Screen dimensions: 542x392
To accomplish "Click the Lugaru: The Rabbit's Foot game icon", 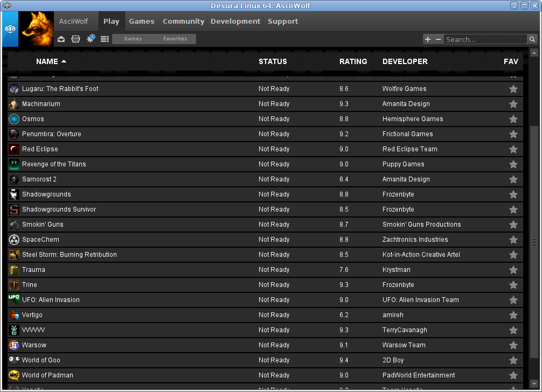I will pyautogui.click(x=14, y=89).
